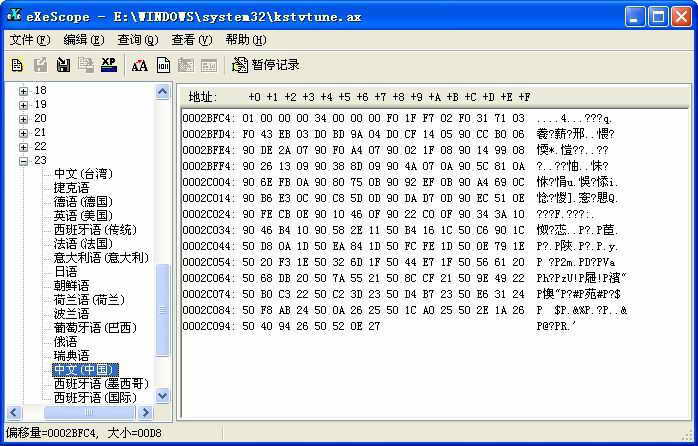This screenshot has height=446, width=698.
Task: Select 英语 (美国) in the tree
Action: (83, 216)
